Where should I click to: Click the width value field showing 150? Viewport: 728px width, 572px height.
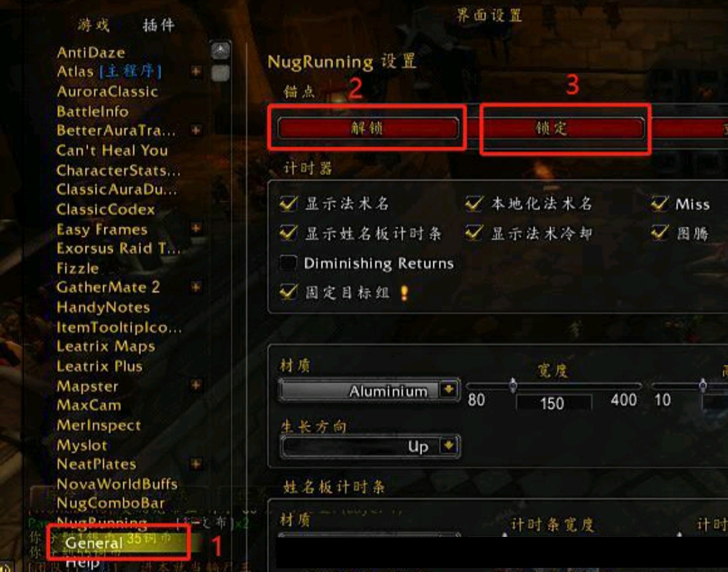coord(553,403)
